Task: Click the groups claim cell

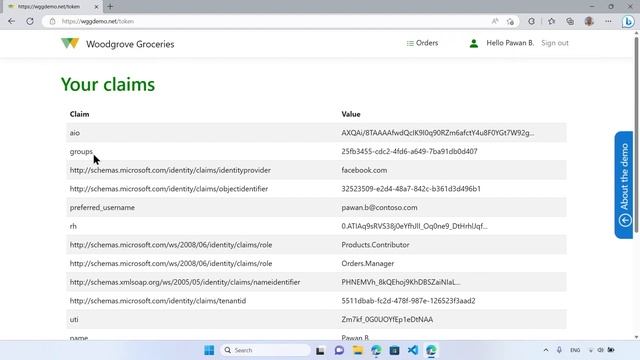Action: (81, 151)
